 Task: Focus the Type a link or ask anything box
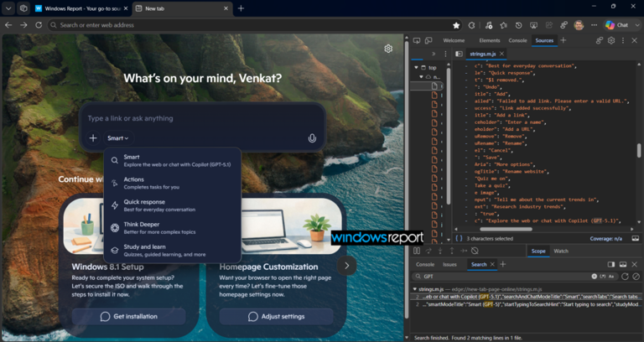(x=202, y=118)
